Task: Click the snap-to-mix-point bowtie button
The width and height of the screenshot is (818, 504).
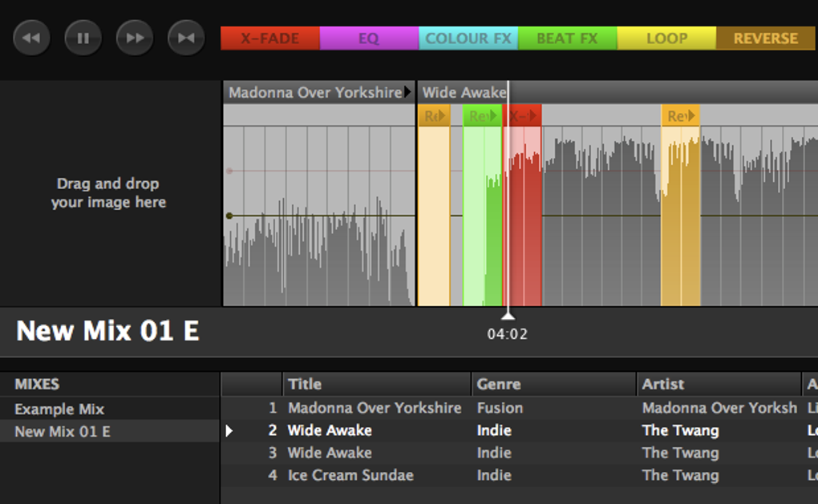Action: click(186, 38)
